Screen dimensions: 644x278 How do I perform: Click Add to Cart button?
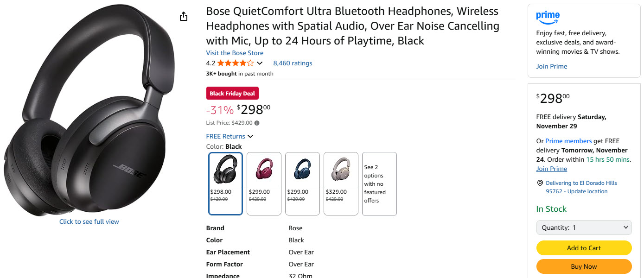(x=584, y=248)
